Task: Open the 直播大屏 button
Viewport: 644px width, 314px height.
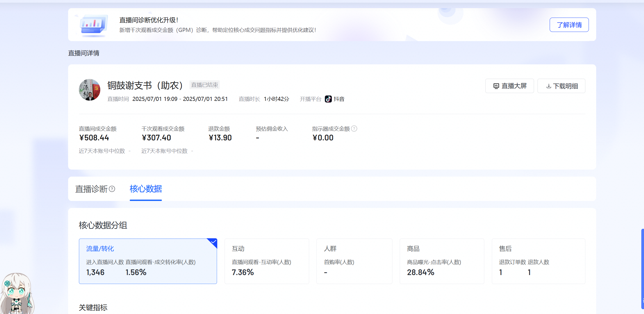Action: 509,86
